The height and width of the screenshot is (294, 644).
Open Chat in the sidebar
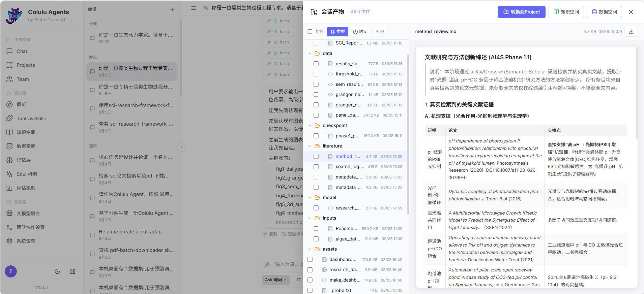coord(22,51)
